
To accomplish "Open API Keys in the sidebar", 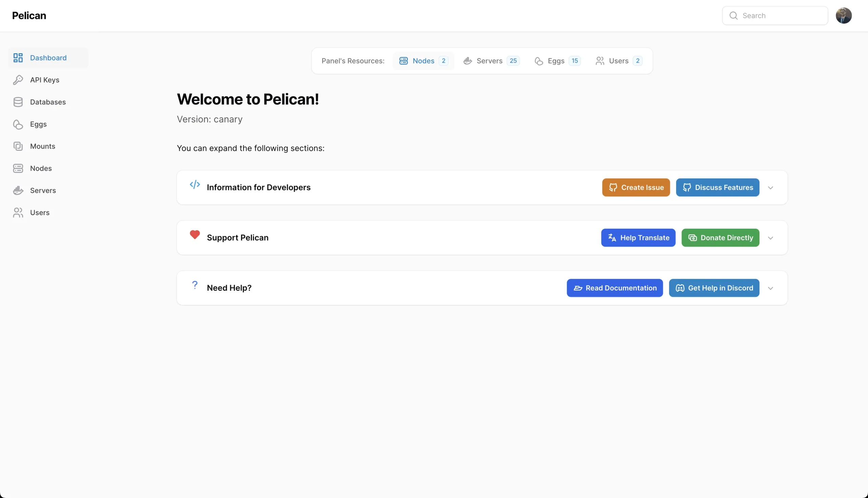I will point(48,80).
